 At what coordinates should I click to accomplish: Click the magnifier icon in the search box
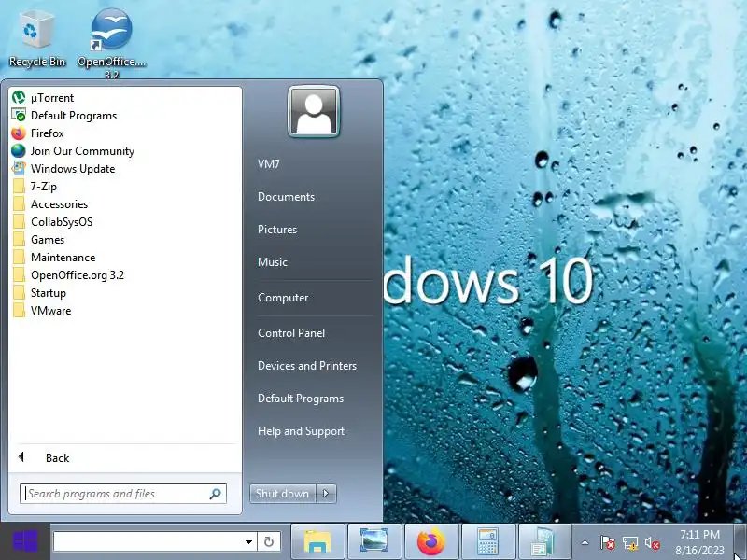point(216,494)
